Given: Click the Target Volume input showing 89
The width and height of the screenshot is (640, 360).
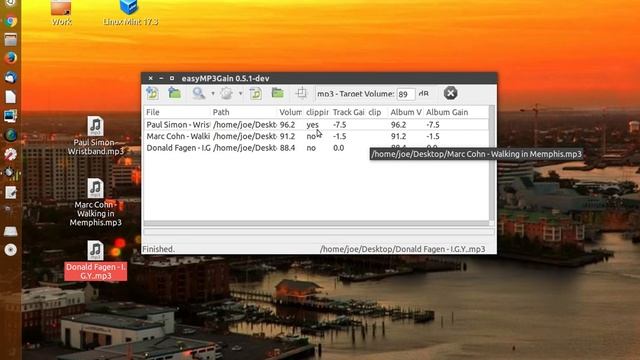Looking at the screenshot, I should [406, 94].
